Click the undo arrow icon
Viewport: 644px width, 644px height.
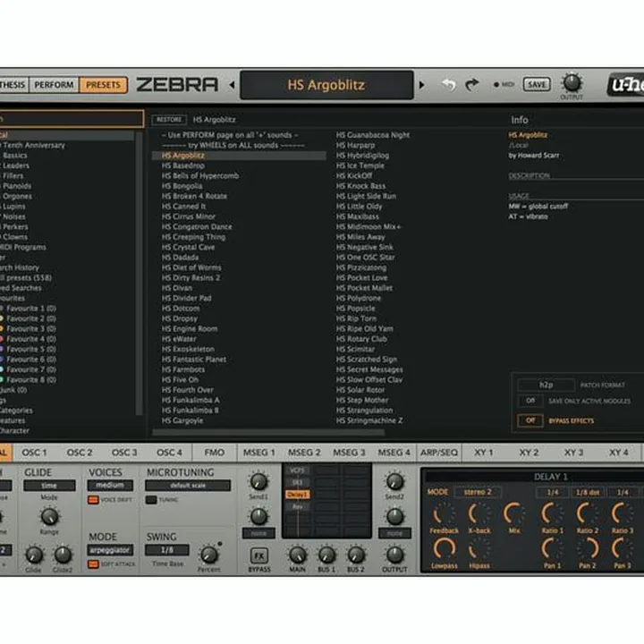[449, 85]
